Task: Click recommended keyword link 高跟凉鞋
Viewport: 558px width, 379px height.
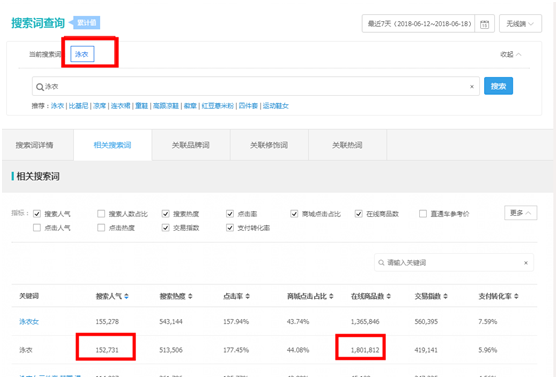Action: point(166,106)
